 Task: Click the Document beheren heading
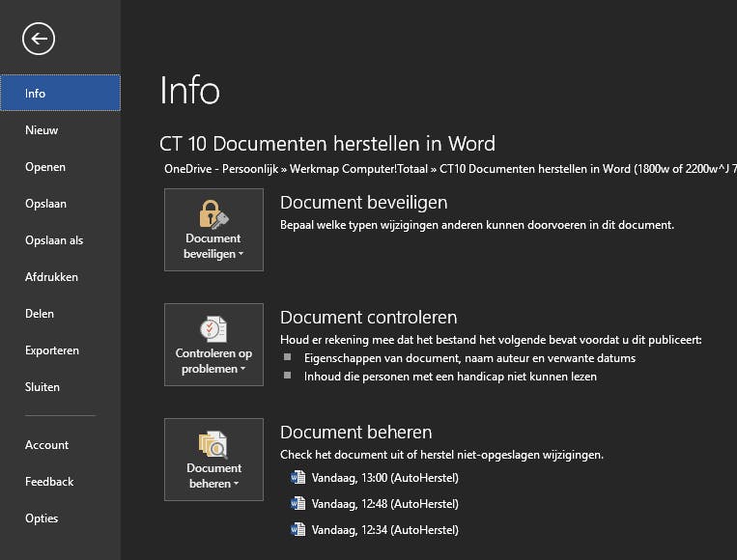click(x=355, y=433)
